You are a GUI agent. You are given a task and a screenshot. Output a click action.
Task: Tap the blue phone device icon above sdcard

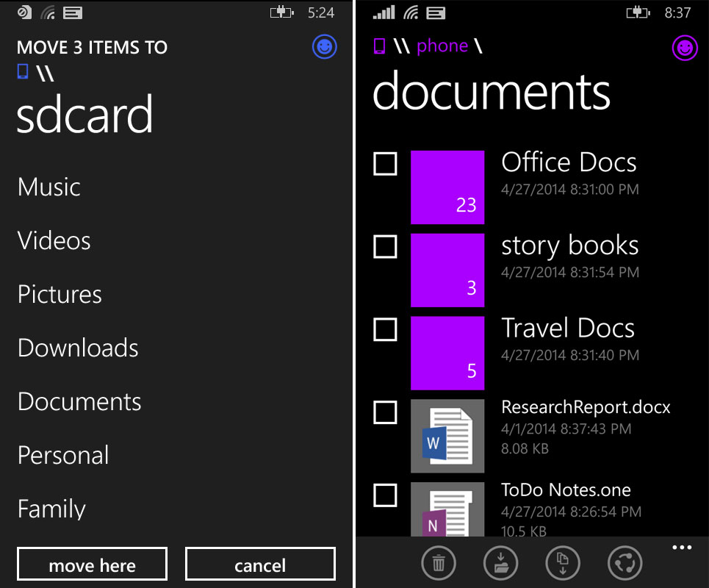point(23,71)
